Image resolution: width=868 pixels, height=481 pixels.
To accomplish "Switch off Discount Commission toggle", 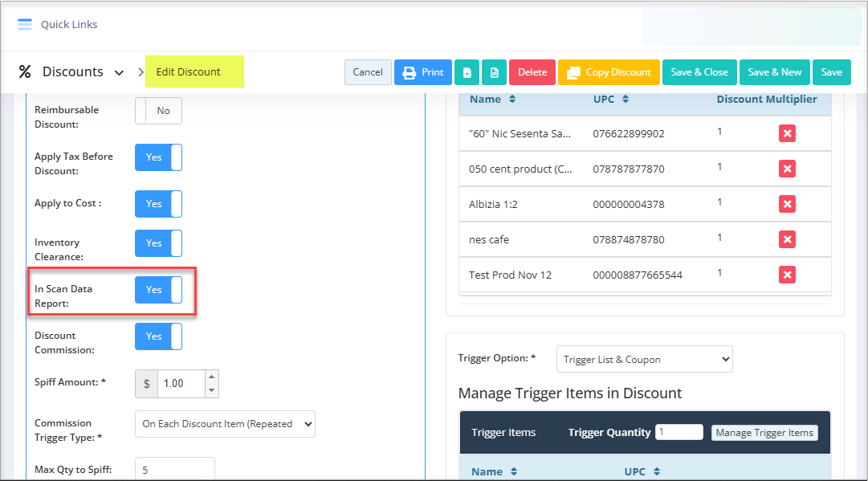I will pyautogui.click(x=158, y=336).
